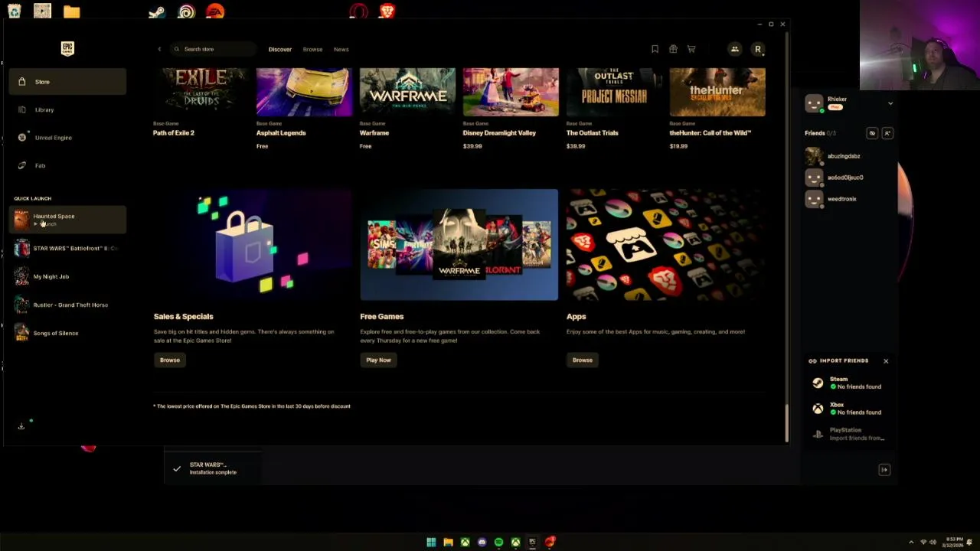Open Path of Exile 2 thumbnail

(201, 92)
